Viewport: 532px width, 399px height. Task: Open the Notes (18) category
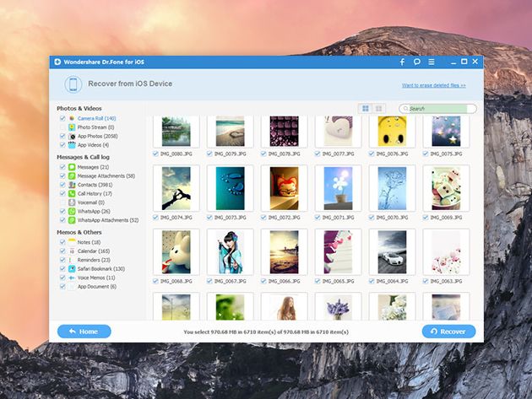coord(89,242)
